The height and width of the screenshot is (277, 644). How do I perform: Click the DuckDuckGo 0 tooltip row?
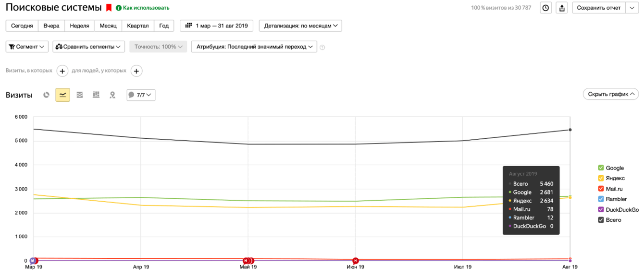(531, 226)
